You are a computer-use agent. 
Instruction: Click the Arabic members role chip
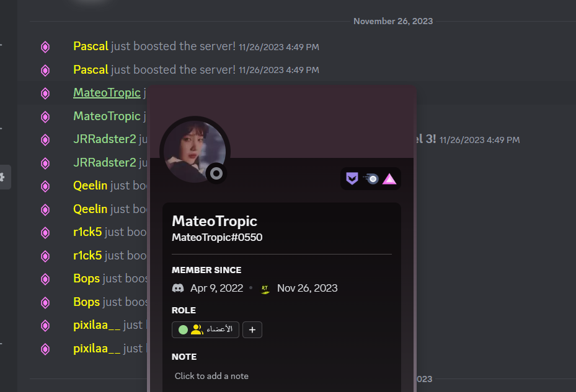click(205, 329)
